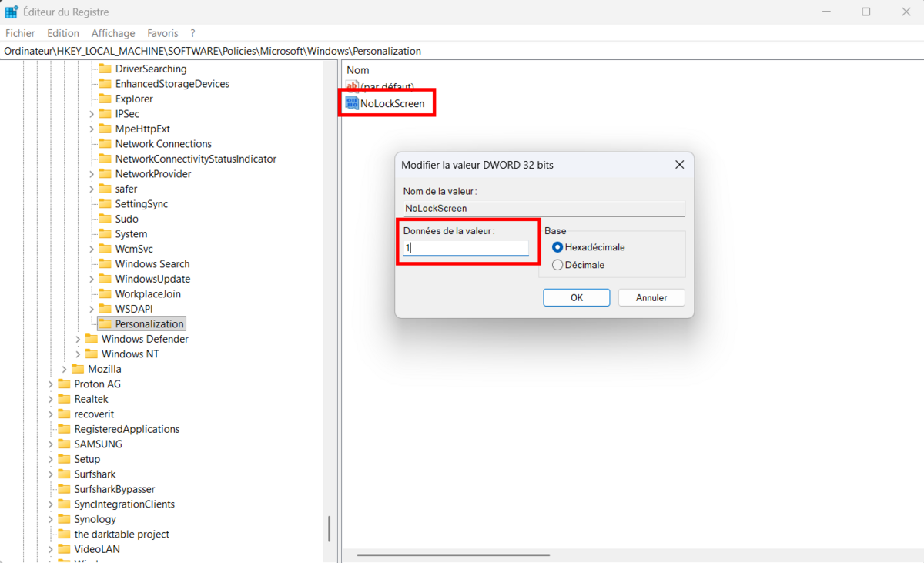Expand the SAMSUNG key
Screen dimensions: 924x563
tap(51, 444)
